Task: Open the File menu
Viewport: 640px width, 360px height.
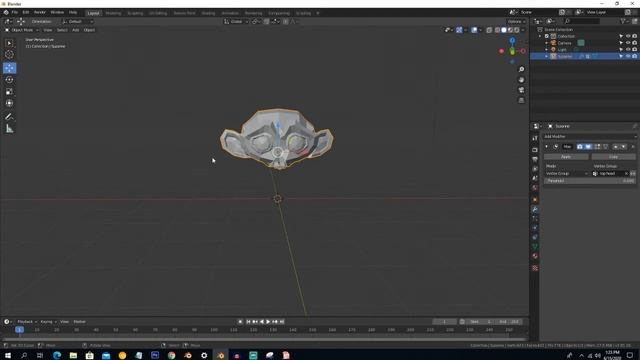Action: (15, 13)
